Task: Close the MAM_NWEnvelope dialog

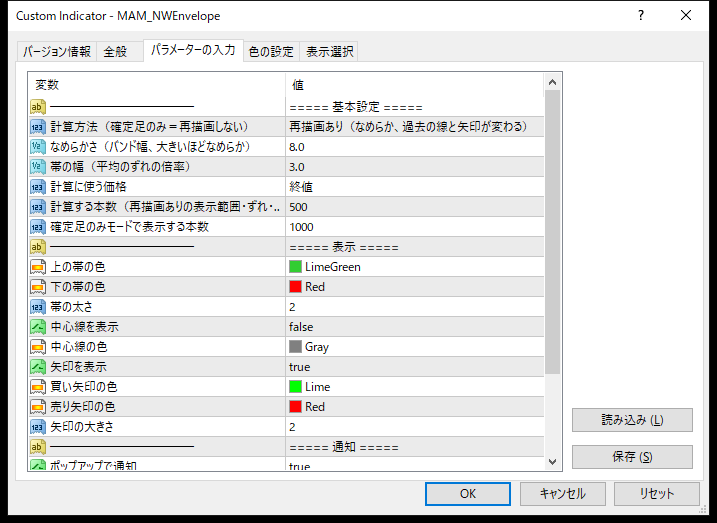Action: 686,16
